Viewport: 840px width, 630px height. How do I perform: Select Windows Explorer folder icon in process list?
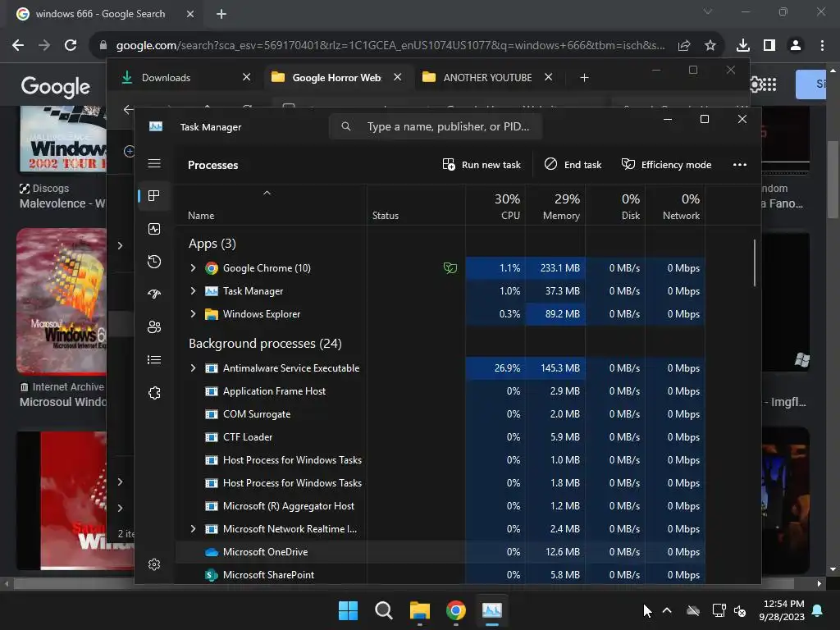[212, 314]
